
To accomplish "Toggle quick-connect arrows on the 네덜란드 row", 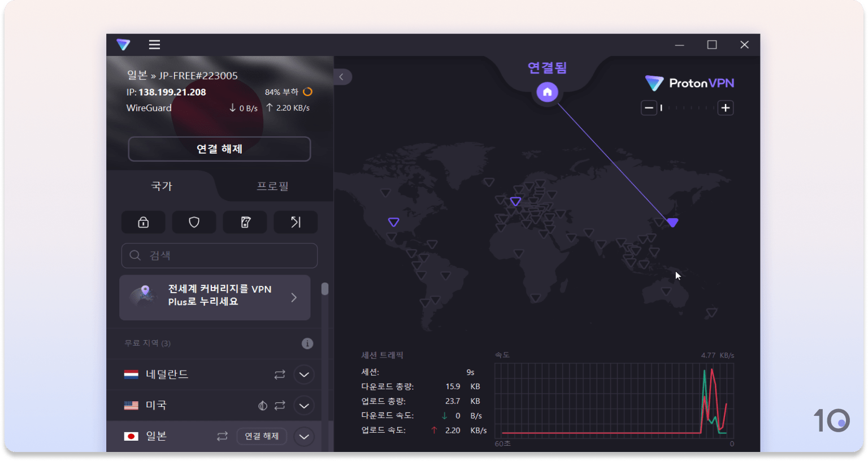I will [279, 374].
